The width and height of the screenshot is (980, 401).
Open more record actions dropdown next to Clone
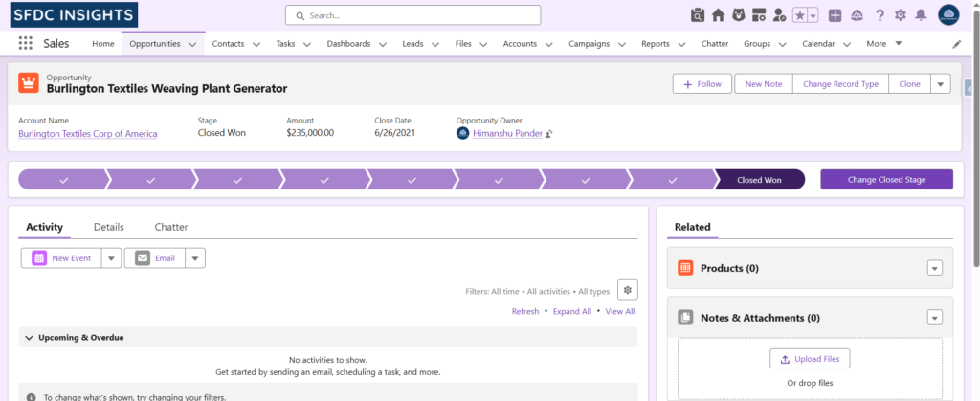tap(940, 84)
